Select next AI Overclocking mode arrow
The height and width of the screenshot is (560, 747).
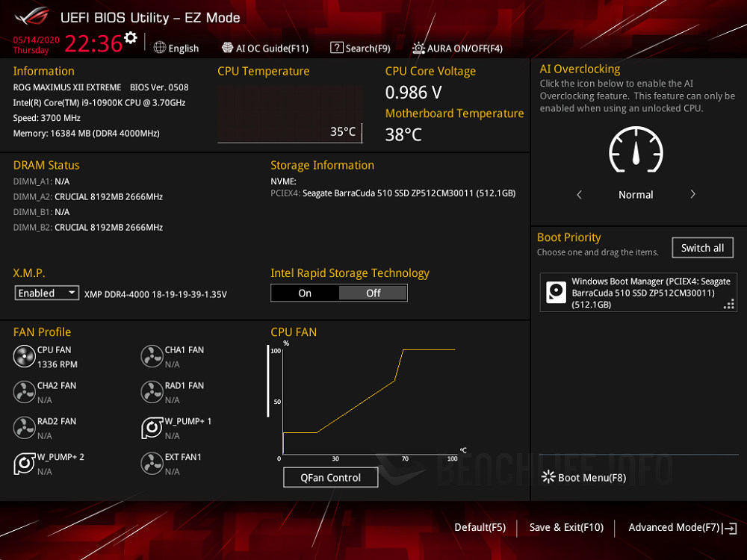point(692,194)
